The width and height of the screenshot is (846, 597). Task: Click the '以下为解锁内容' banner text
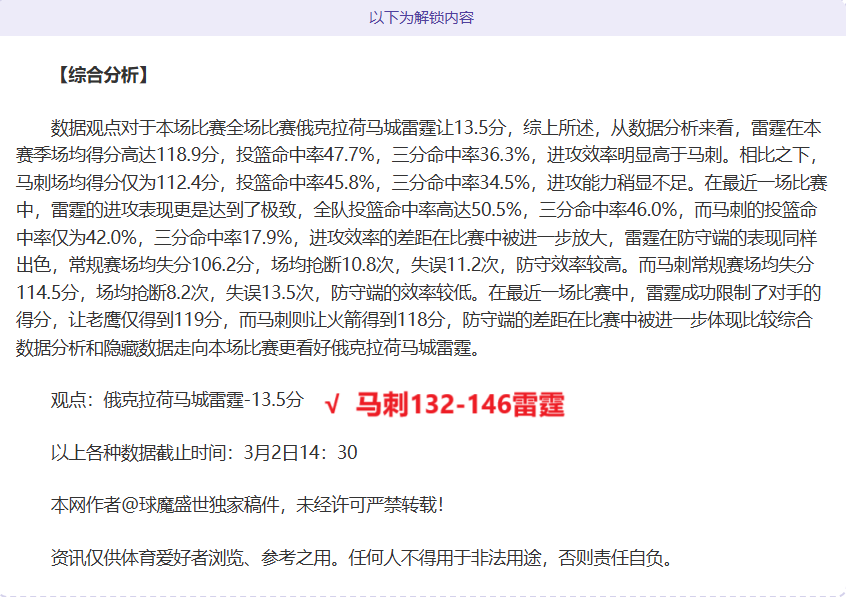coord(421,18)
